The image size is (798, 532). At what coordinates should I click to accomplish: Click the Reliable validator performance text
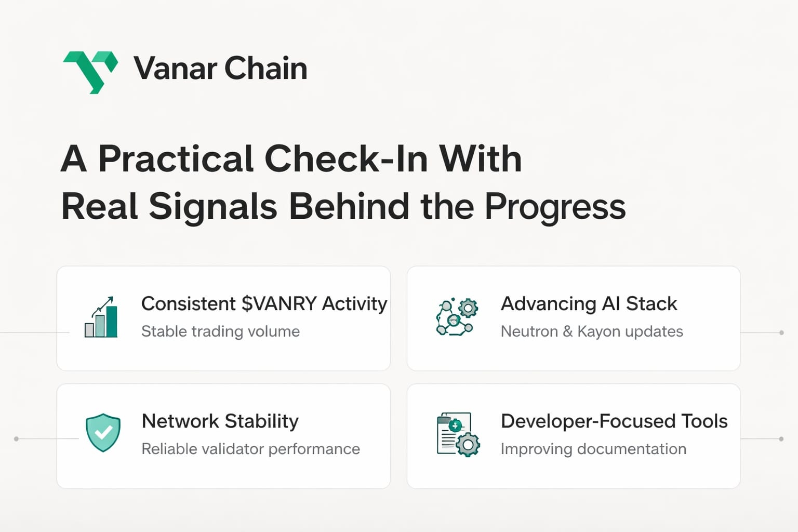(250, 449)
